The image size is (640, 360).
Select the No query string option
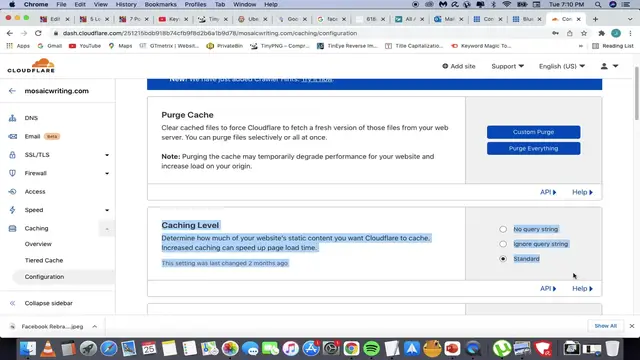coord(503,229)
